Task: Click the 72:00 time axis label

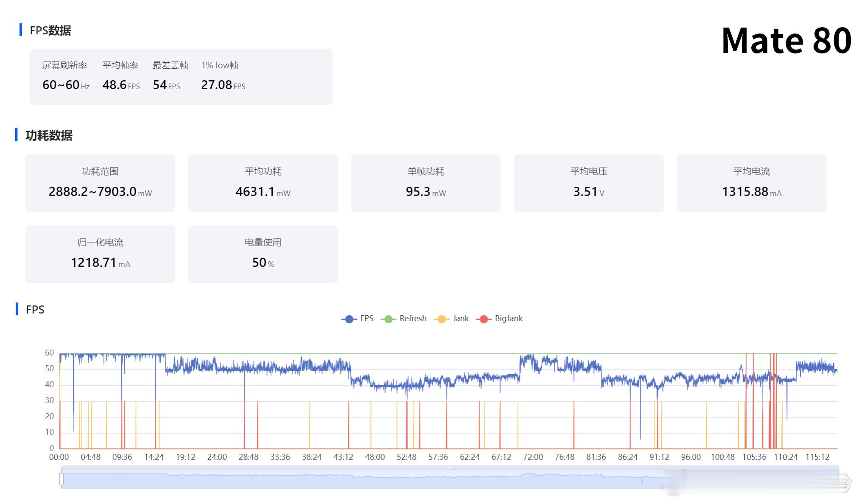Action: click(x=533, y=457)
